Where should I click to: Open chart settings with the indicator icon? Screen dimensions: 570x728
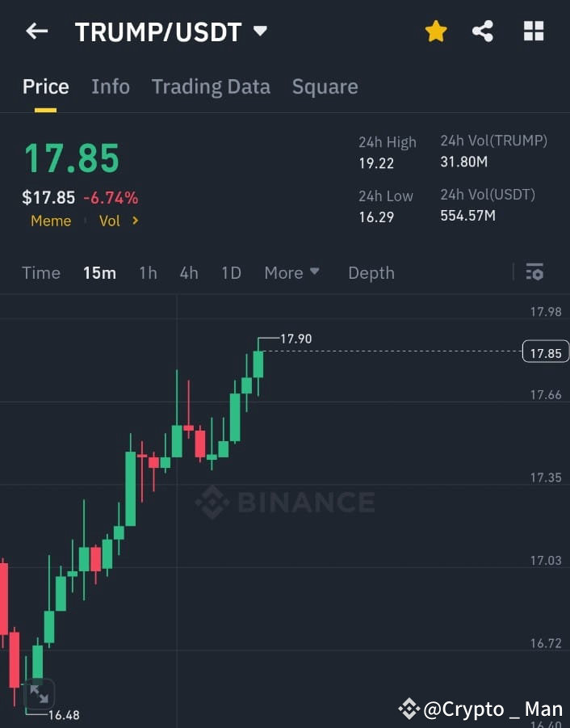[x=534, y=272]
